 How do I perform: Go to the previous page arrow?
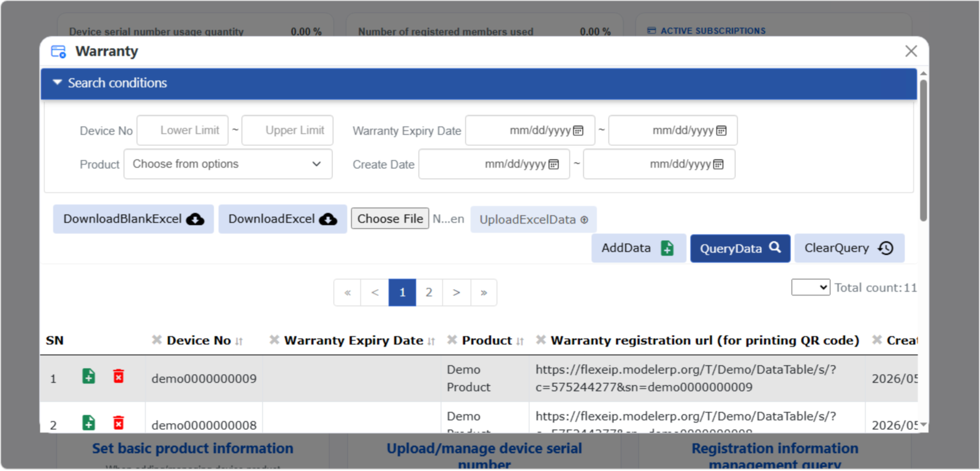pos(375,293)
